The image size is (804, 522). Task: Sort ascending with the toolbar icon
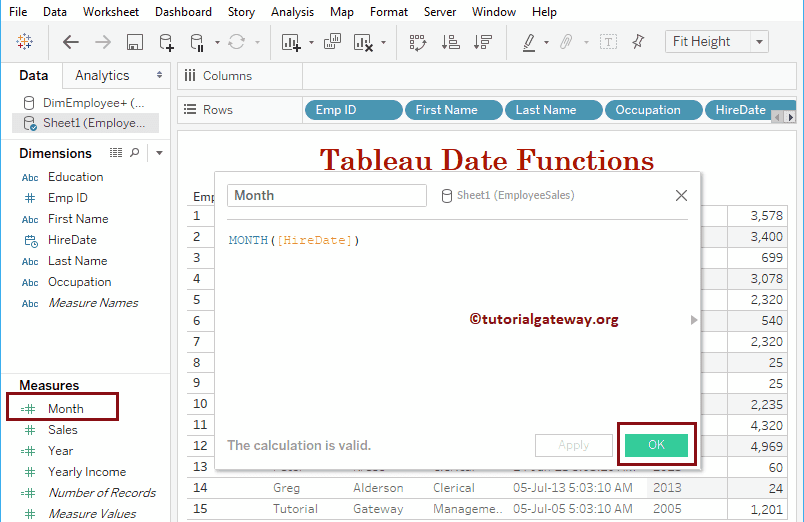pos(450,42)
